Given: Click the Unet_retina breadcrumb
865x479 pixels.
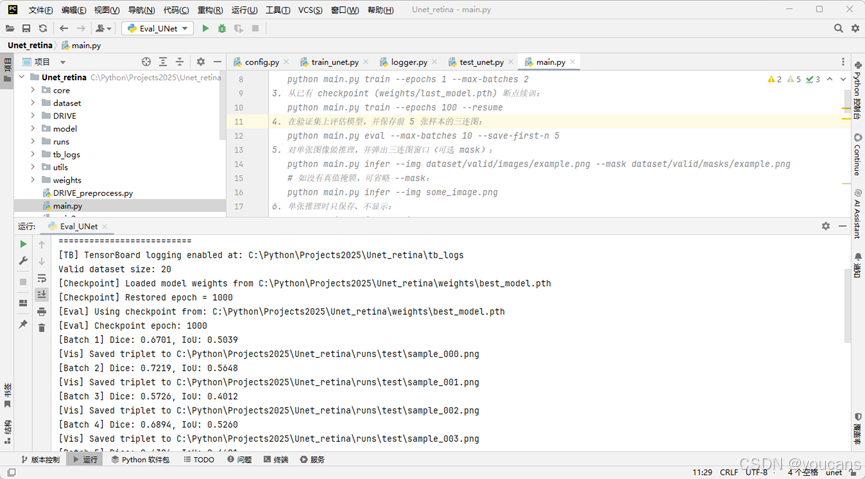Looking at the screenshot, I should (x=30, y=45).
